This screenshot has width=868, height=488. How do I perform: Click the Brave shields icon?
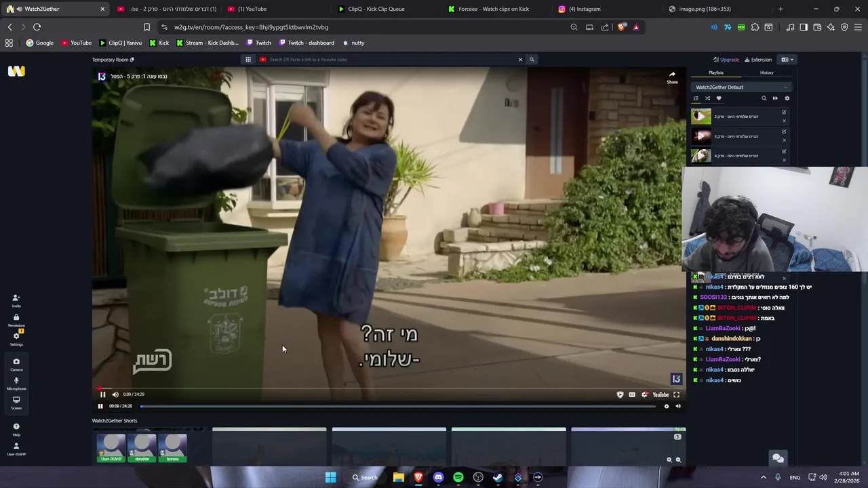pos(622,27)
